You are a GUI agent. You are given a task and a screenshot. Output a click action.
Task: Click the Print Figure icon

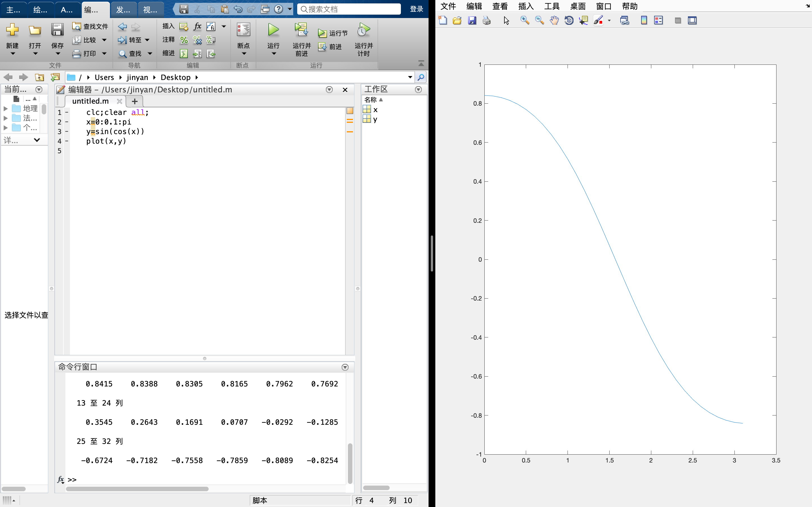tap(487, 21)
